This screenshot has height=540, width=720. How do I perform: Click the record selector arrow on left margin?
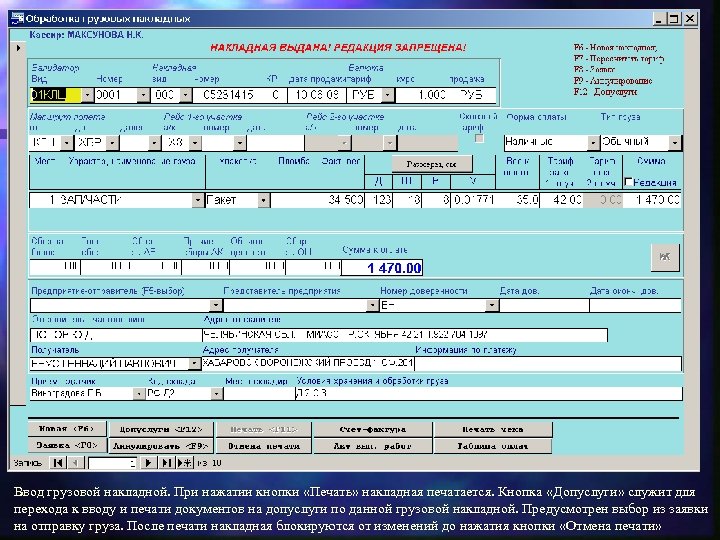pyautogui.click(x=18, y=48)
